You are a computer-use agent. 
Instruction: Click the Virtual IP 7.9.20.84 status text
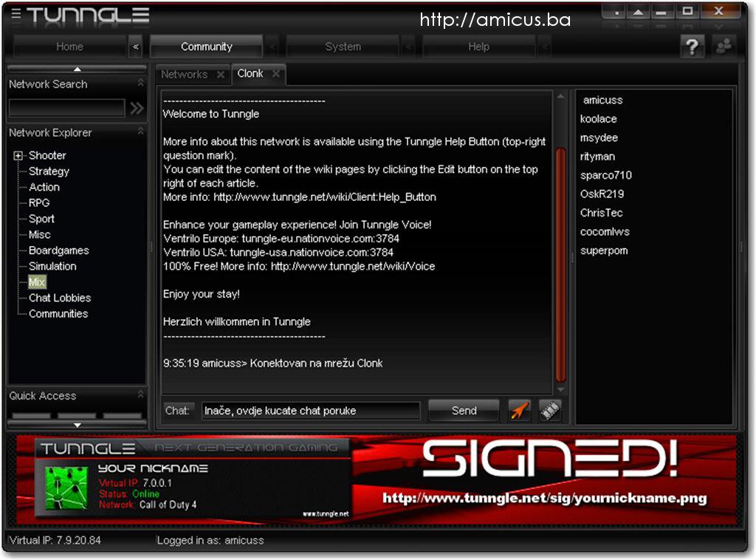pyautogui.click(x=55, y=540)
